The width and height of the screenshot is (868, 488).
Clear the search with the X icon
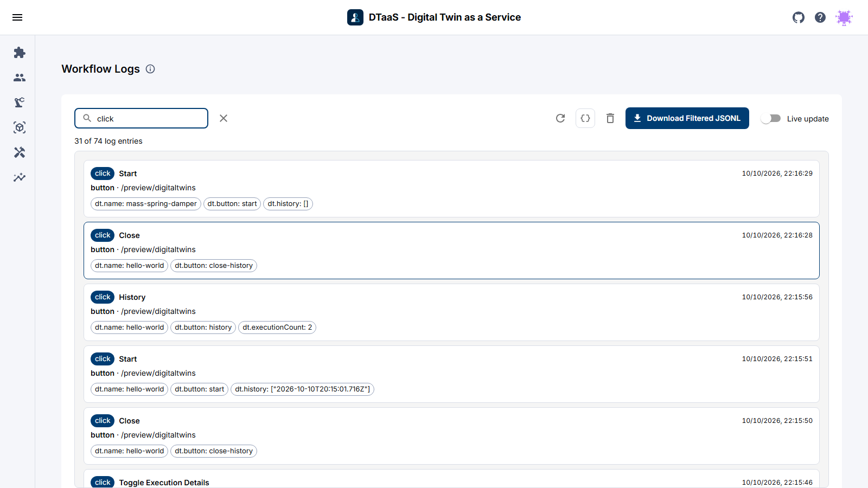[x=224, y=118]
